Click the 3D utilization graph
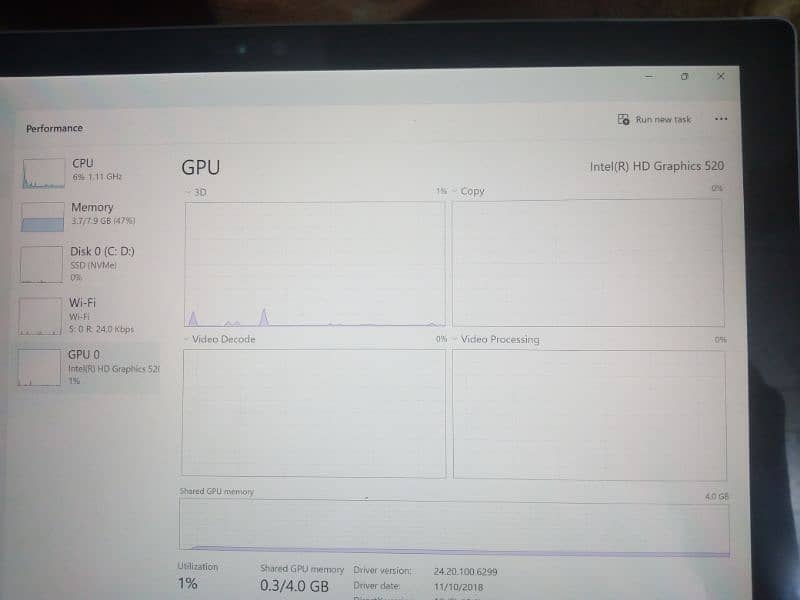The image size is (800, 600). coord(315,264)
